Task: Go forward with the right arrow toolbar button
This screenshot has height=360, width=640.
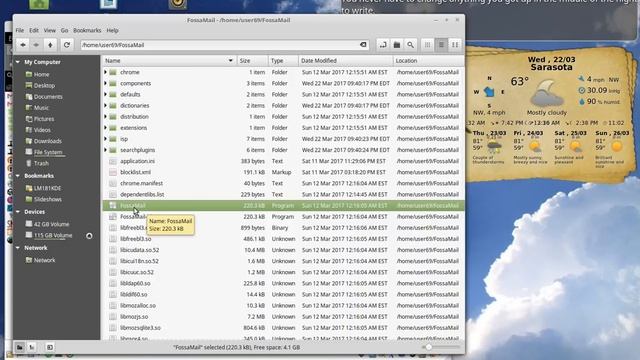Action: (x=36, y=45)
